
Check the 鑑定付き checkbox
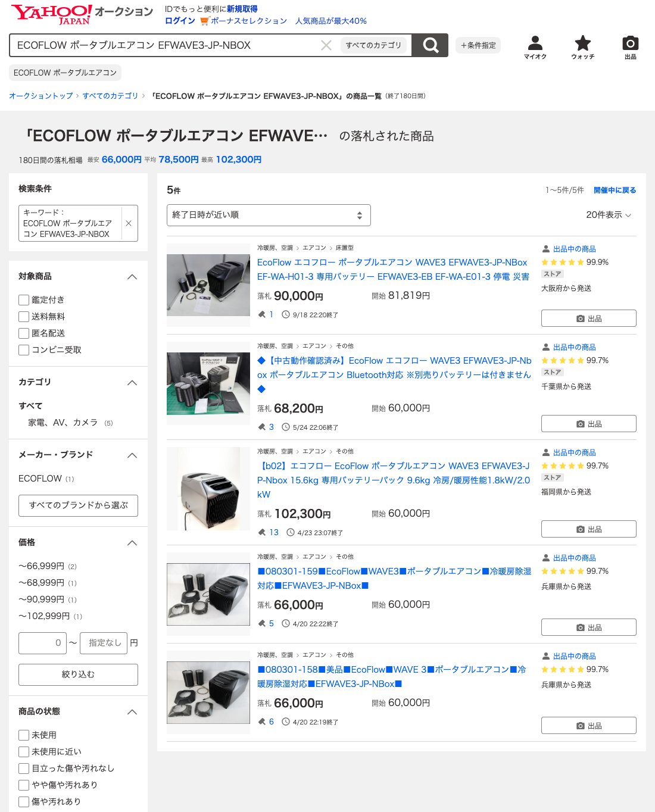coord(24,300)
